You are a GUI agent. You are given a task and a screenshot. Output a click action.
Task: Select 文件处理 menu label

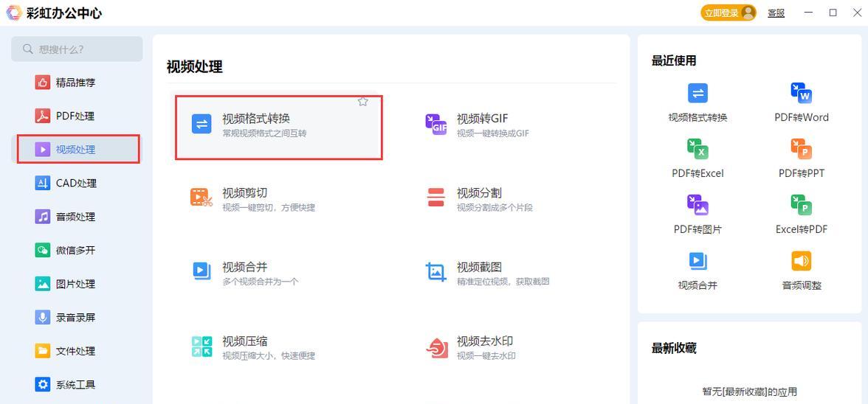click(x=75, y=351)
